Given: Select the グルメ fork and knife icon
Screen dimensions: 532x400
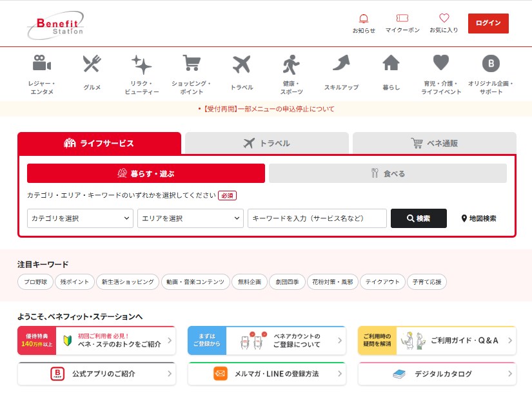Looking at the screenshot, I should (x=92, y=64).
